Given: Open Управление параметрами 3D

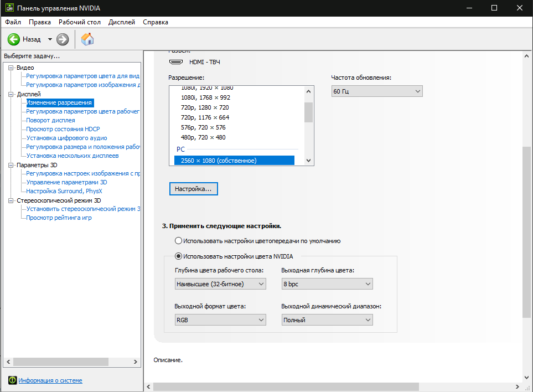Looking at the screenshot, I should point(66,182).
